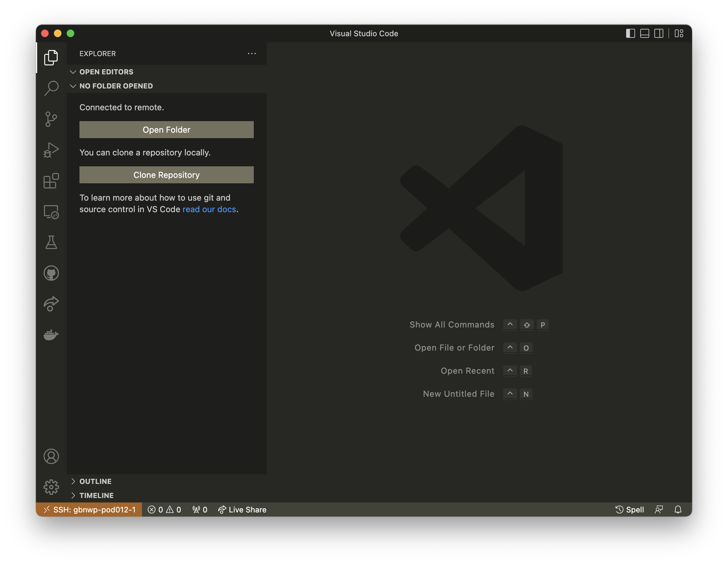Click the Explorer panel title

tap(97, 53)
